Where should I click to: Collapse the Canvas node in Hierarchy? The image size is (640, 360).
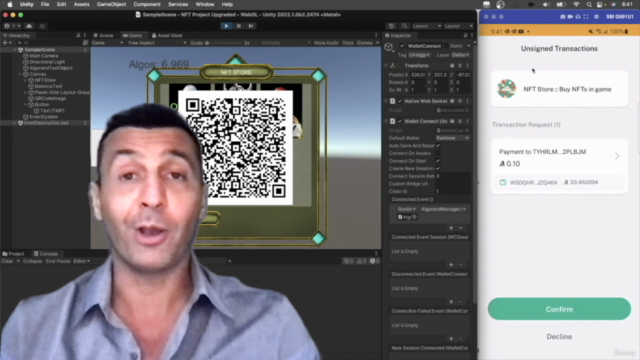20,74
